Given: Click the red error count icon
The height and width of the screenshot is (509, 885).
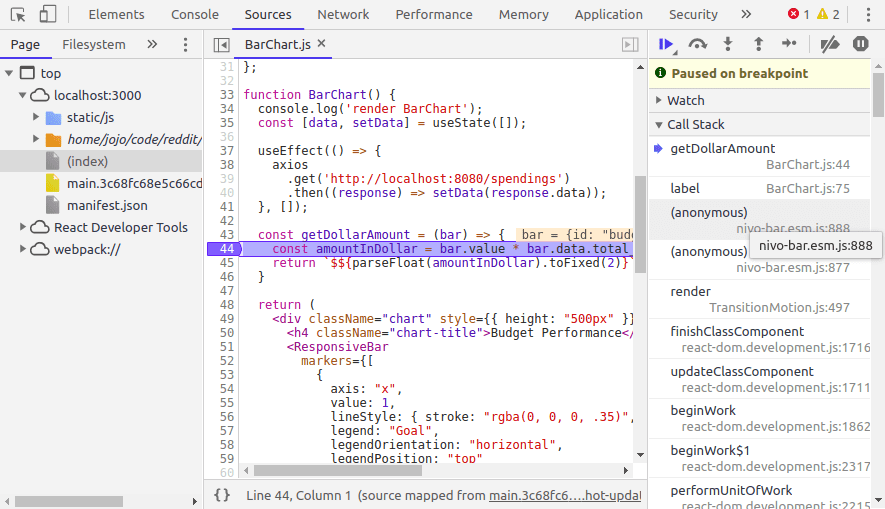Looking at the screenshot, I should tap(793, 14).
